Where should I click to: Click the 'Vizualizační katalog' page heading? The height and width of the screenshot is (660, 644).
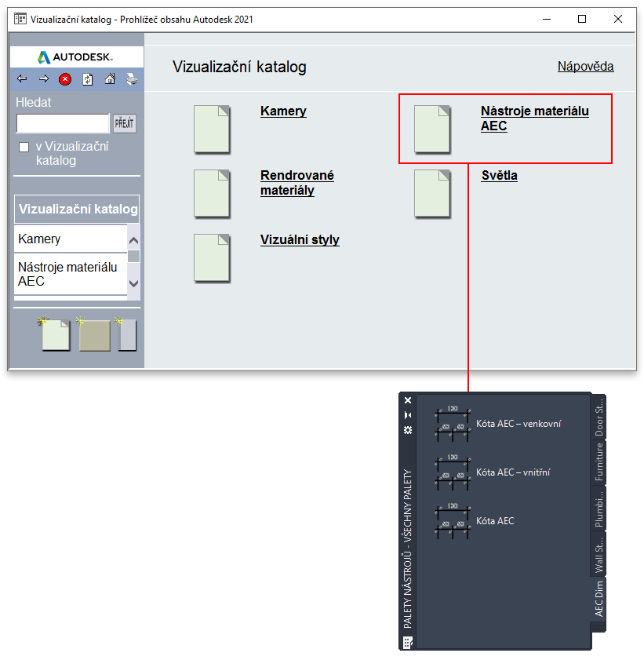coord(239,67)
